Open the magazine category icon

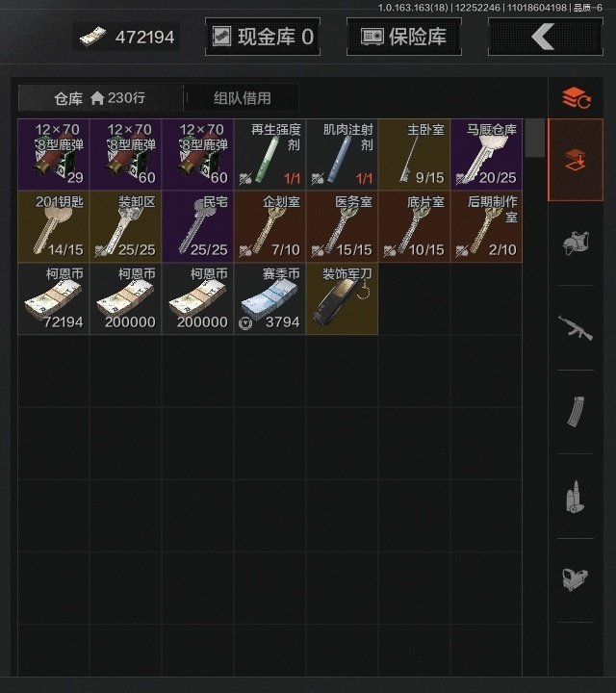pos(576,412)
